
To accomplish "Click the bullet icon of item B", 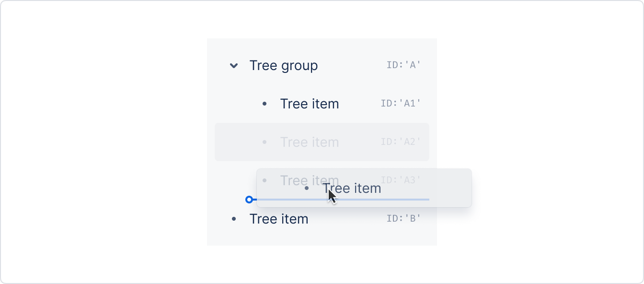I will point(234,219).
